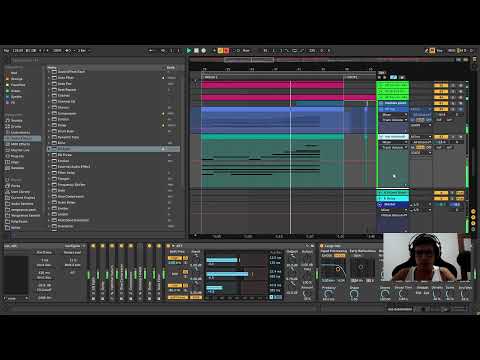Select the Max for Live category
This screenshot has height=360, width=480.
tap(19, 150)
